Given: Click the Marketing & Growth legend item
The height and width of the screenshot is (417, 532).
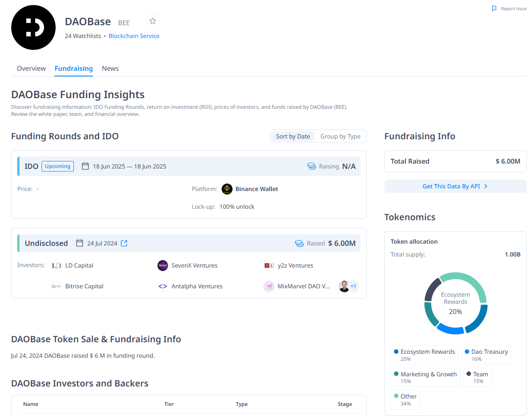Looking at the screenshot, I should point(425,378).
